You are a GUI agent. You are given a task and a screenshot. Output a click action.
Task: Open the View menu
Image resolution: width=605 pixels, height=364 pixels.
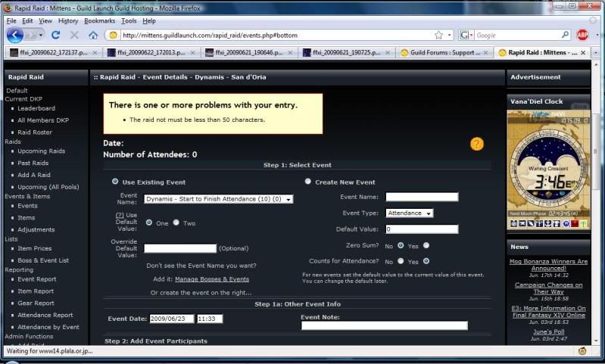pos(45,21)
